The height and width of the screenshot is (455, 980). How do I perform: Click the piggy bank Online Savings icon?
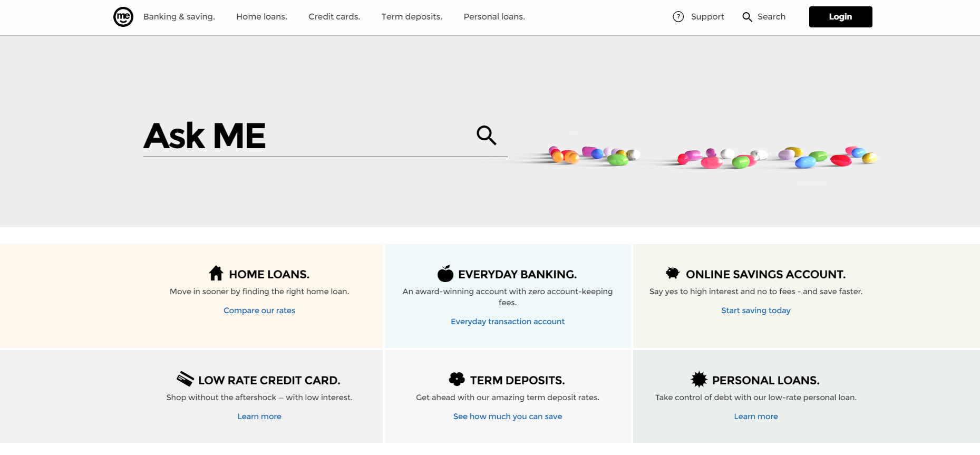tap(673, 273)
